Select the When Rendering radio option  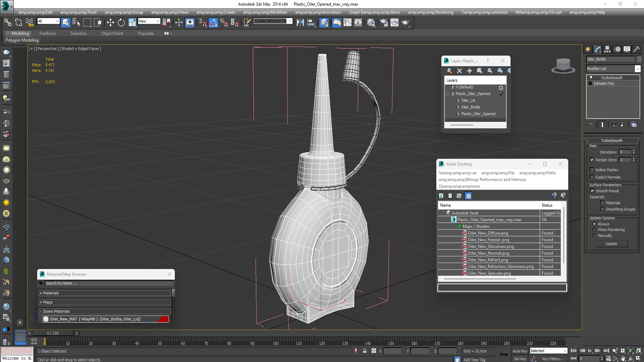[x=594, y=230]
